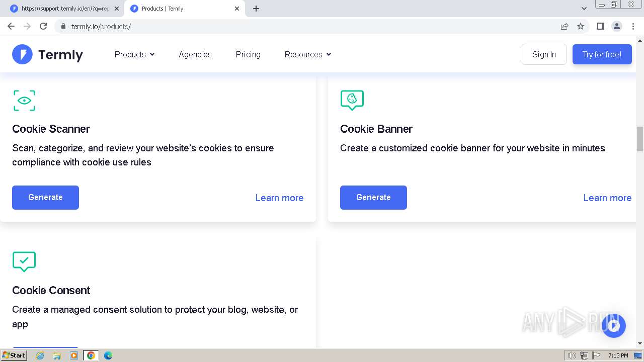
Task: Open Microsoft Edge from taskbar
Action: point(108,355)
